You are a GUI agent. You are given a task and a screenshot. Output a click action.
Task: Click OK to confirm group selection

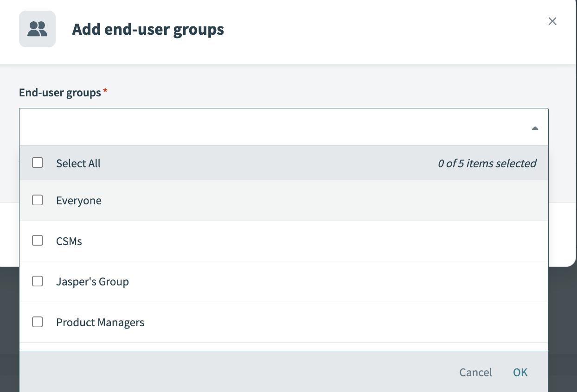(x=520, y=372)
